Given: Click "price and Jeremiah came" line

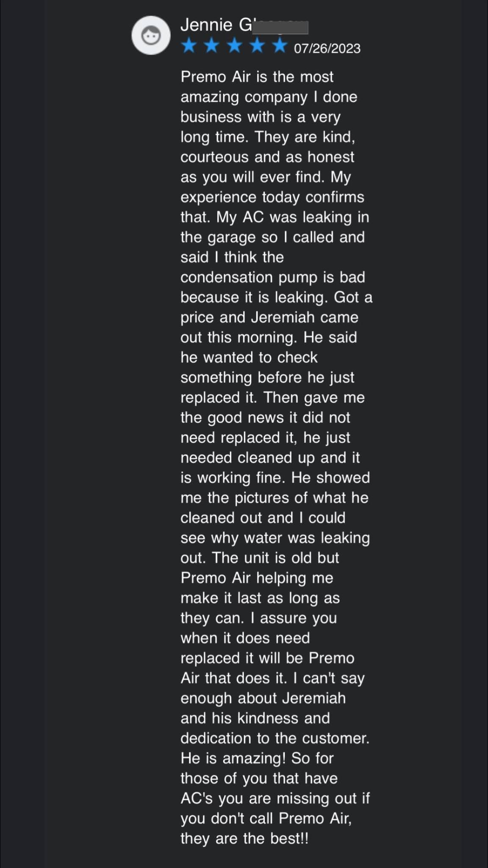Looking at the screenshot, I should click(x=269, y=317).
